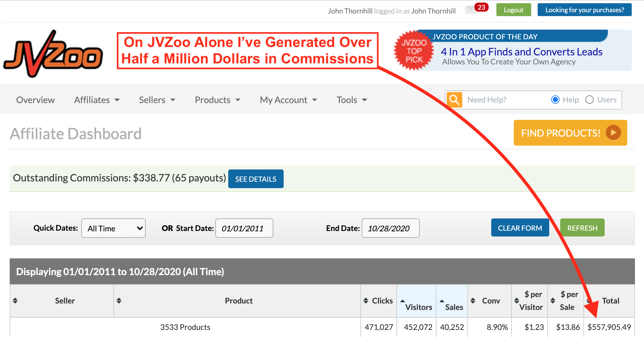
Task: Click the Logout button
Action: [x=513, y=10]
